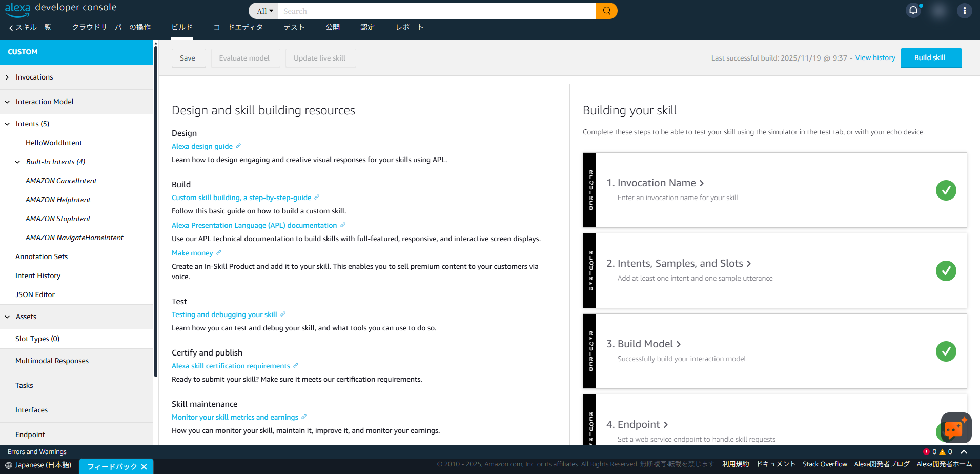Open the 公開 tab

(x=333, y=27)
